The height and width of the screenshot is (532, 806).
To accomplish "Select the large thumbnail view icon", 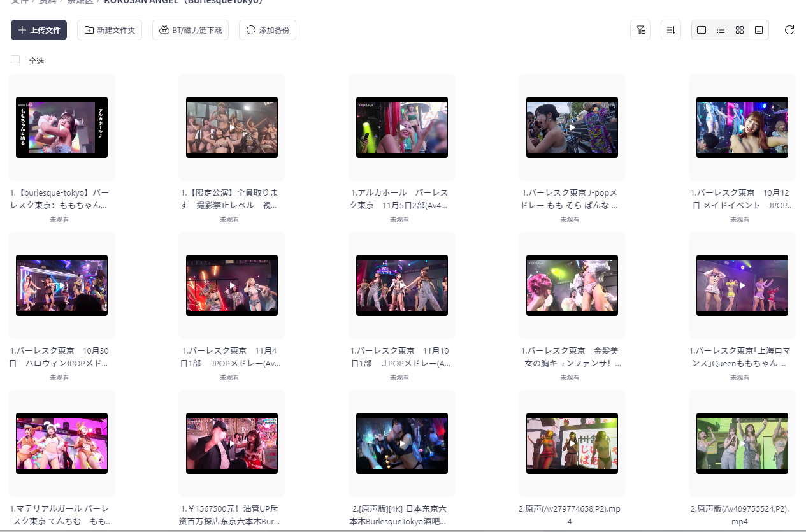I will pyautogui.click(x=759, y=30).
